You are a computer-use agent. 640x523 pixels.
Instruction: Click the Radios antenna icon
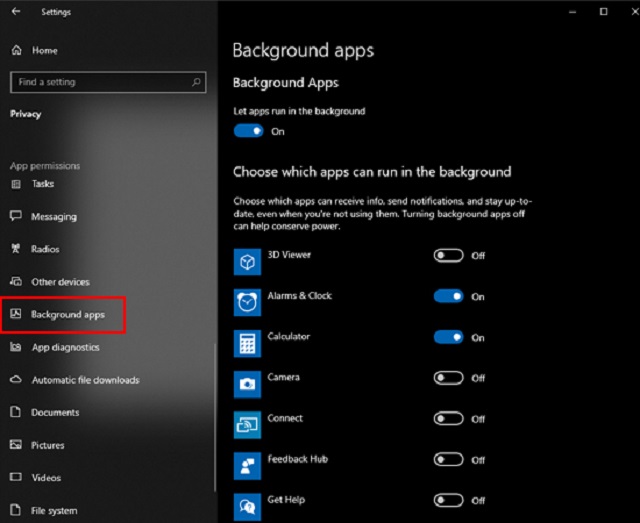pyautogui.click(x=16, y=248)
